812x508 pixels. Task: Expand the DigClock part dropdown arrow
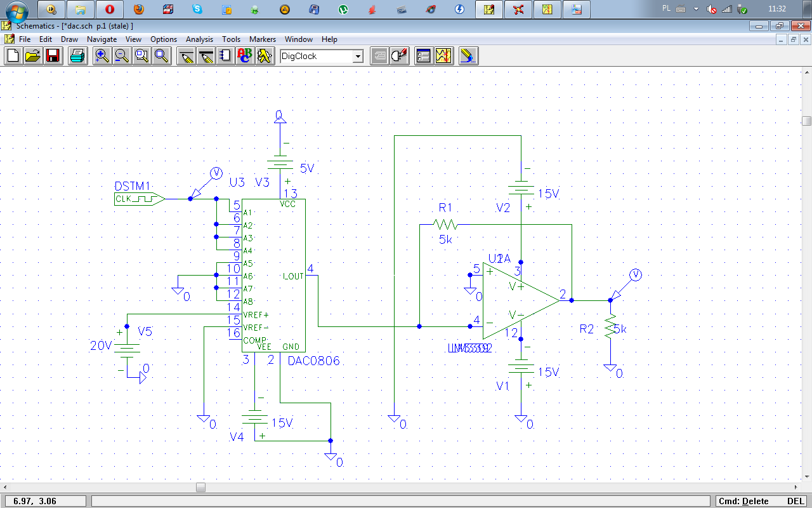pyautogui.click(x=358, y=57)
